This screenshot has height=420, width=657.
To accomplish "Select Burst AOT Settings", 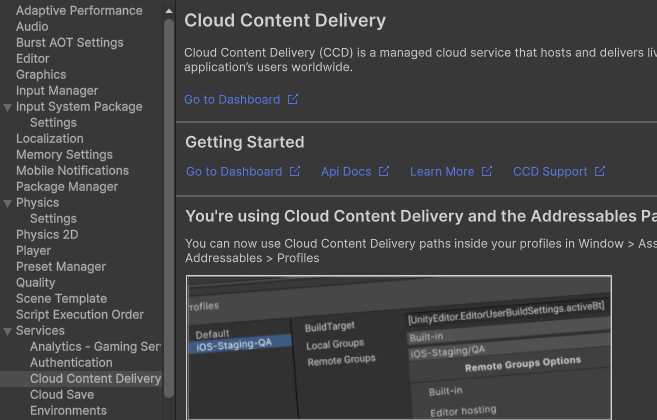I will tap(70, 42).
